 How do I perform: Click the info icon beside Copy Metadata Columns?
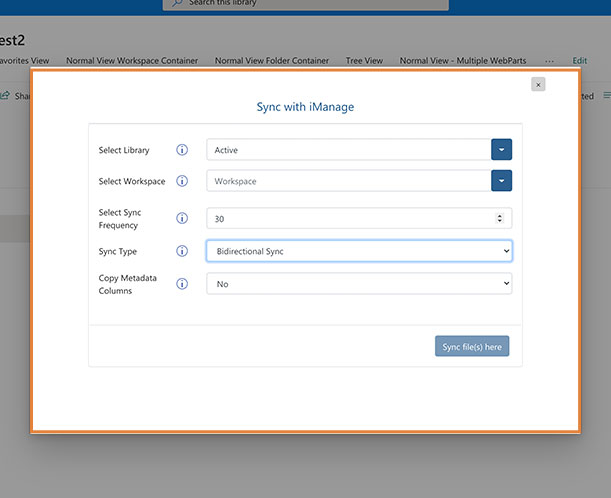pyautogui.click(x=182, y=284)
